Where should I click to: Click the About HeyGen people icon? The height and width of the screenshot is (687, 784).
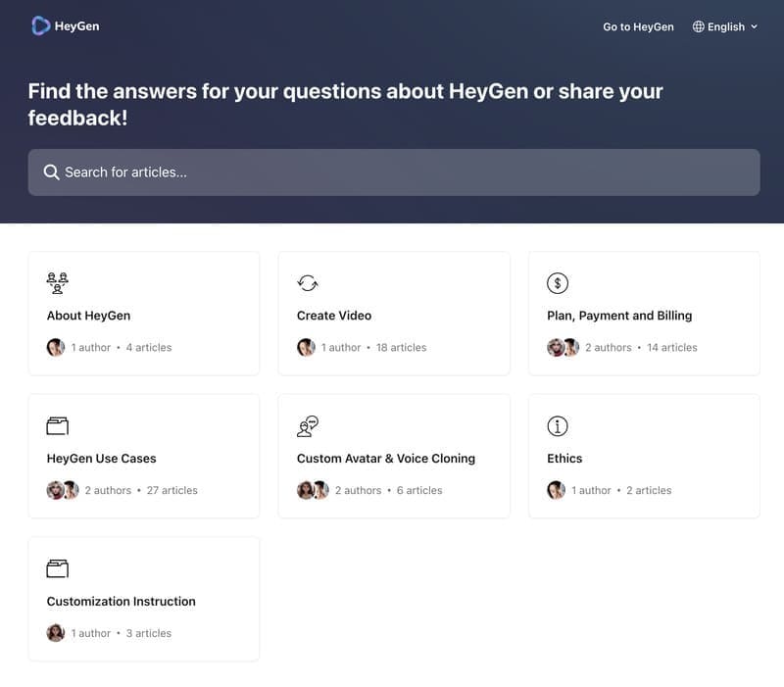58,283
